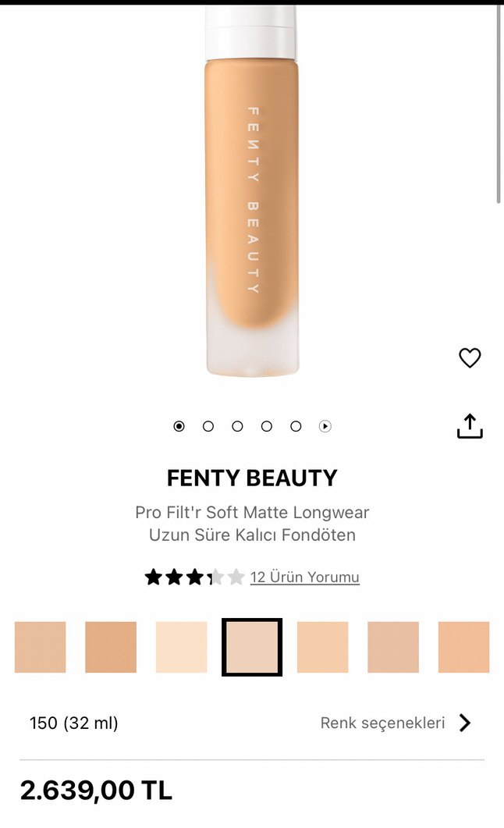Open the FENTY BEAUTY brand title
The width and height of the screenshot is (504, 828).
click(252, 478)
